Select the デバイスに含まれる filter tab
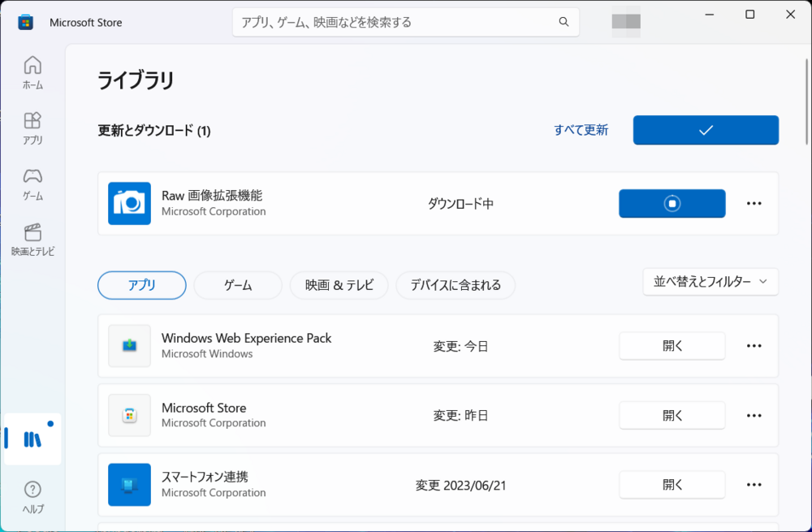 pyautogui.click(x=456, y=285)
